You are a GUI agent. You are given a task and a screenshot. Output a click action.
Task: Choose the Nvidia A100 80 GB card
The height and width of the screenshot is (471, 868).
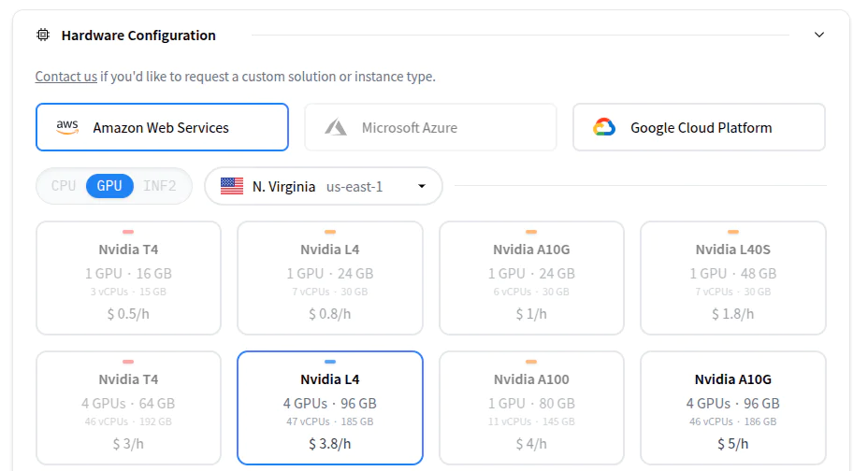tap(530, 407)
